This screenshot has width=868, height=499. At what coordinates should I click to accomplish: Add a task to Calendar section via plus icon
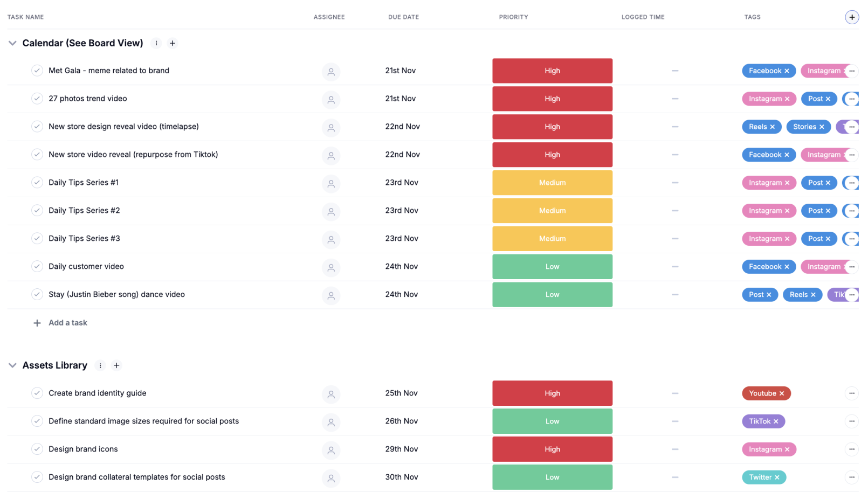173,43
